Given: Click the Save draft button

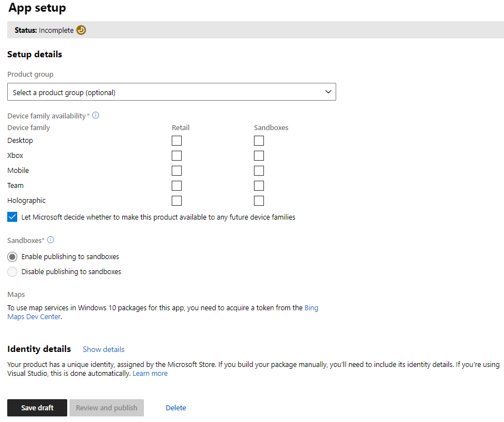Looking at the screenshot, I should pos(37,408).
